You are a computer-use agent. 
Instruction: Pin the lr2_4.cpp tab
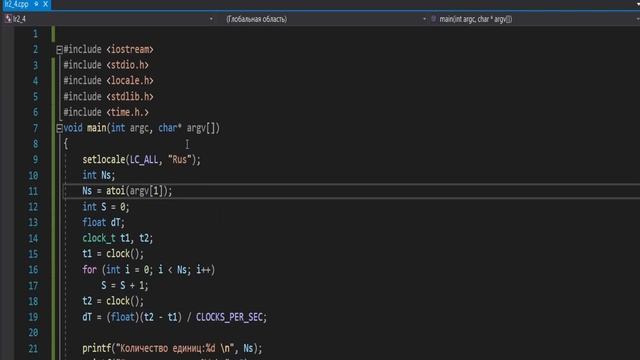36,4
